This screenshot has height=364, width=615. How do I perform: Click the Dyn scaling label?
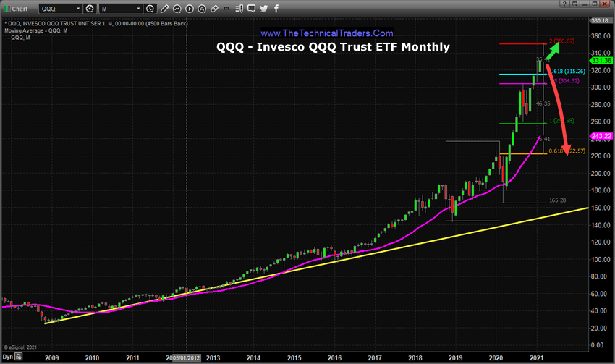8,357
